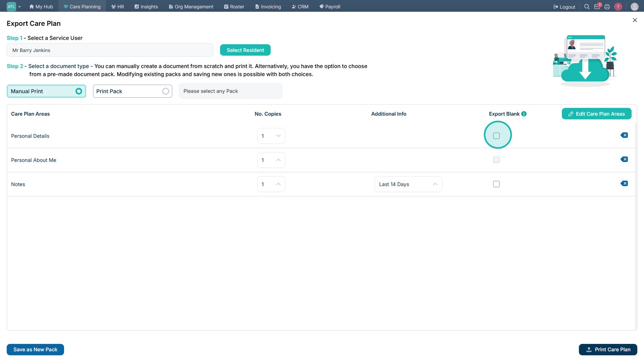Click the No. Copies column header
Viewport: 644px width, 362px height.
268,114
